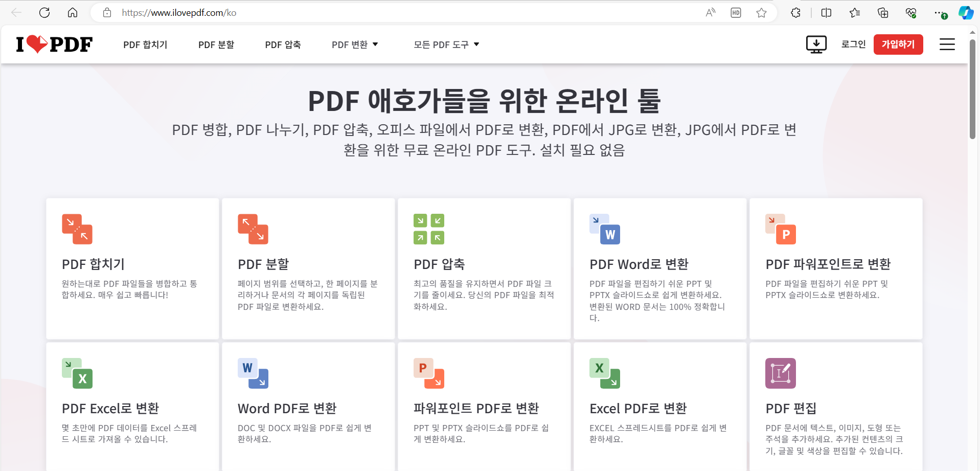Open the PDF 파워포인트로 변환 tool icon
The width and height of the screenshot is (980, 471).
(781, 229)
